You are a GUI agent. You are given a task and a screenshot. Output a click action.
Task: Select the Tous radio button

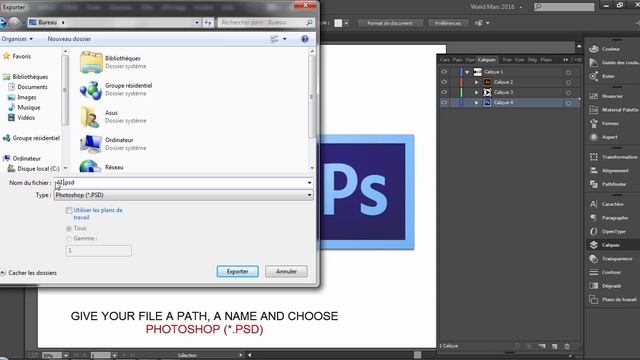[69, 229]
